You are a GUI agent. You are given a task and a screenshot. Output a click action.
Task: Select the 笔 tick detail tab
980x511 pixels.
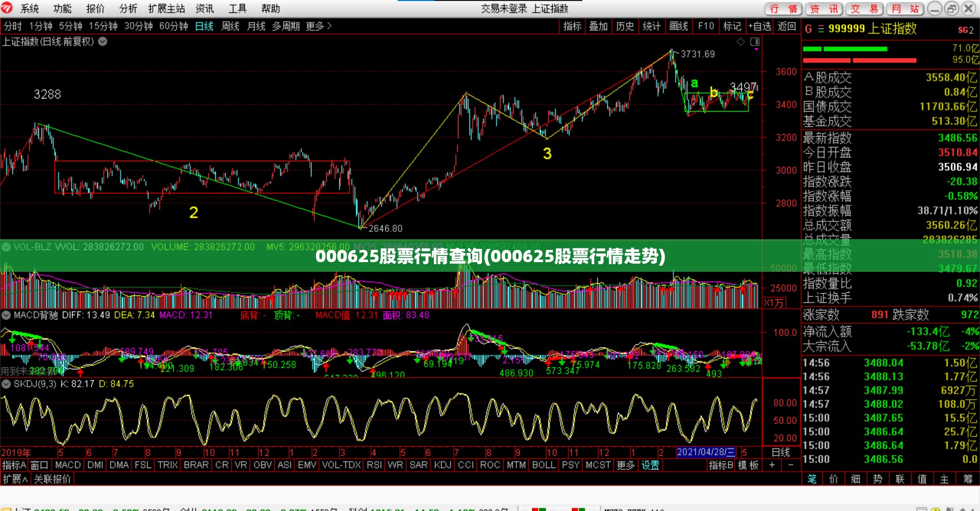pos(812,479)
